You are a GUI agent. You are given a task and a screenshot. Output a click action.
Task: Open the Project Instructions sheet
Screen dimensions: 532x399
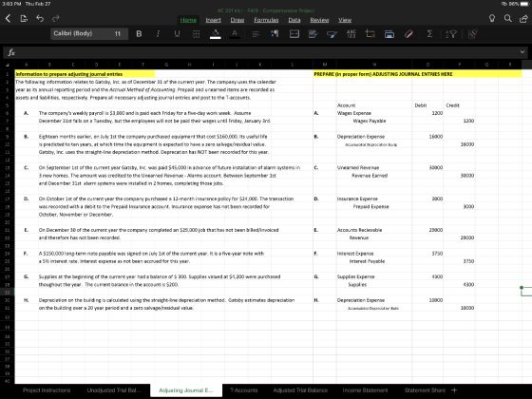tap(47, 390)
